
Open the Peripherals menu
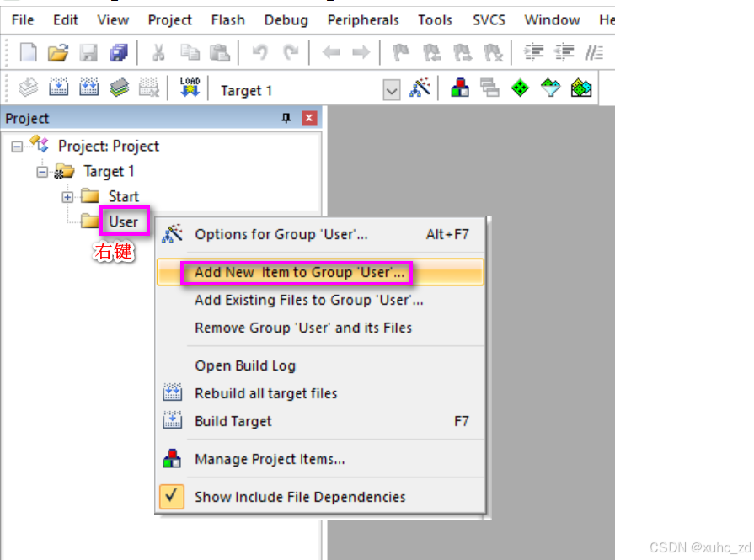[x=363, y=20]
